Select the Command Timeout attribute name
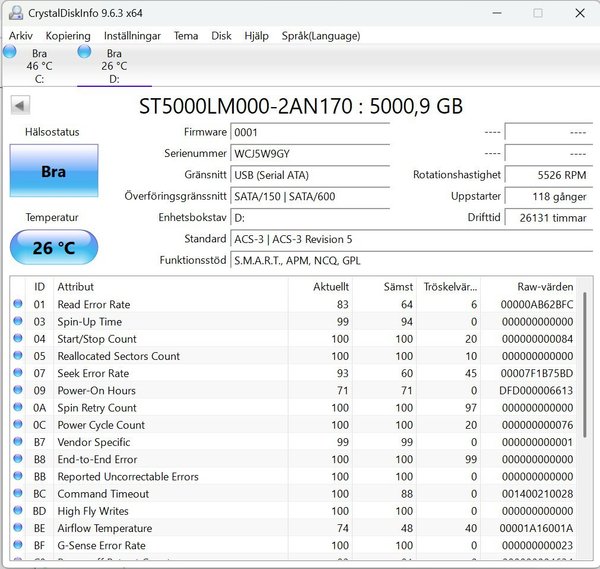Viewport: 600px width, 569px height. [103, 494]
